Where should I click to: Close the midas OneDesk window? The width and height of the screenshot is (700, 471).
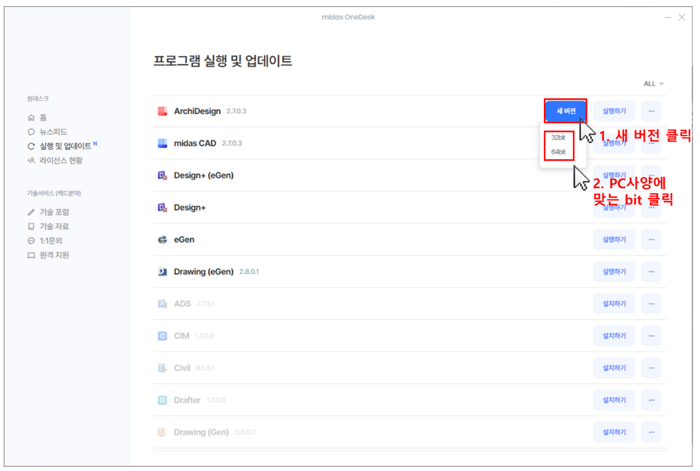pyautogui.click(x=682, y=17)
